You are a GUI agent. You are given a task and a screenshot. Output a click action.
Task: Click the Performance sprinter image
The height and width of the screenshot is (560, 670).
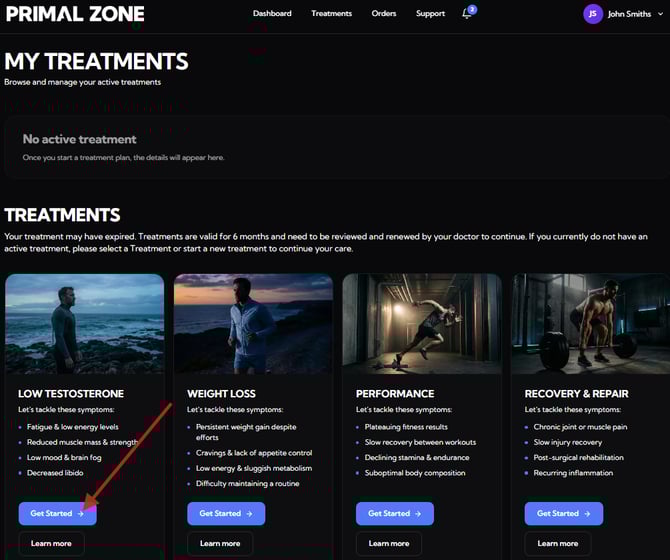(422, 323)
